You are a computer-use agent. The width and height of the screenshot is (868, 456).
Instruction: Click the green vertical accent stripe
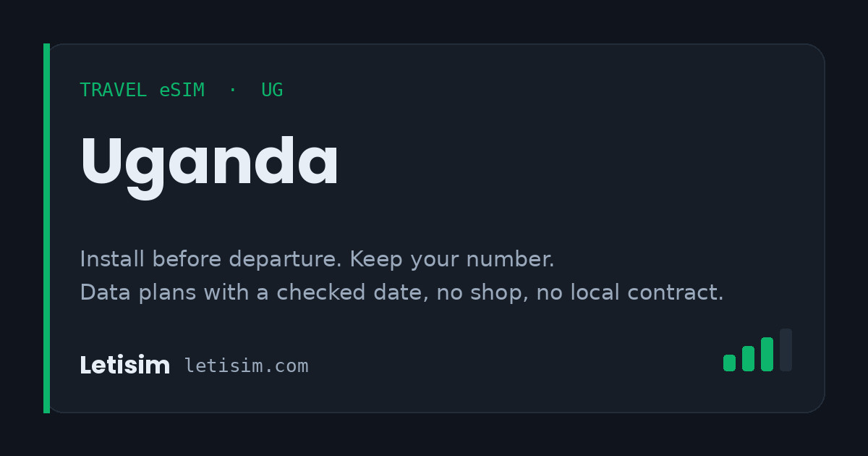pyautogui.click(x=46, y=228)
